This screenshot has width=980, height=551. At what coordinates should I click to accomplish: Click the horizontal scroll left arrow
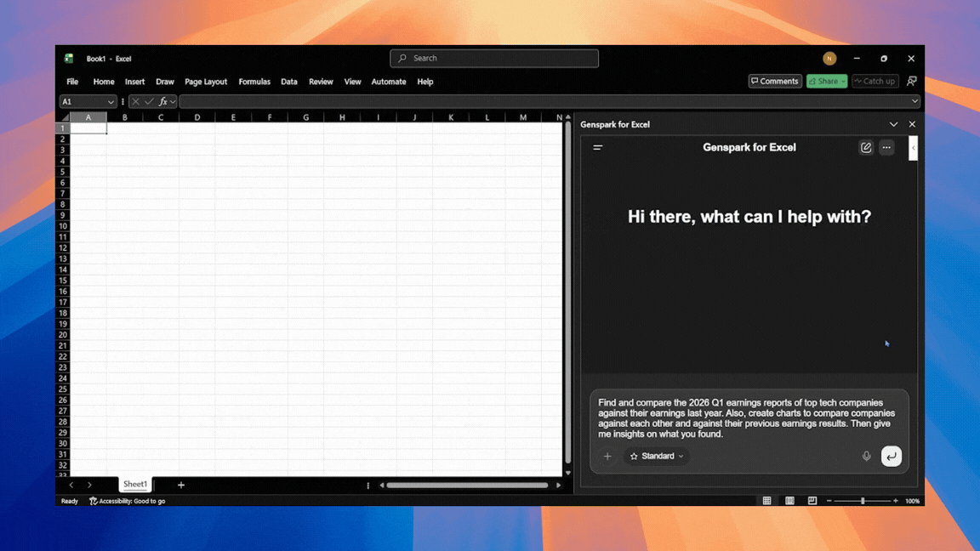pos(381,485)
